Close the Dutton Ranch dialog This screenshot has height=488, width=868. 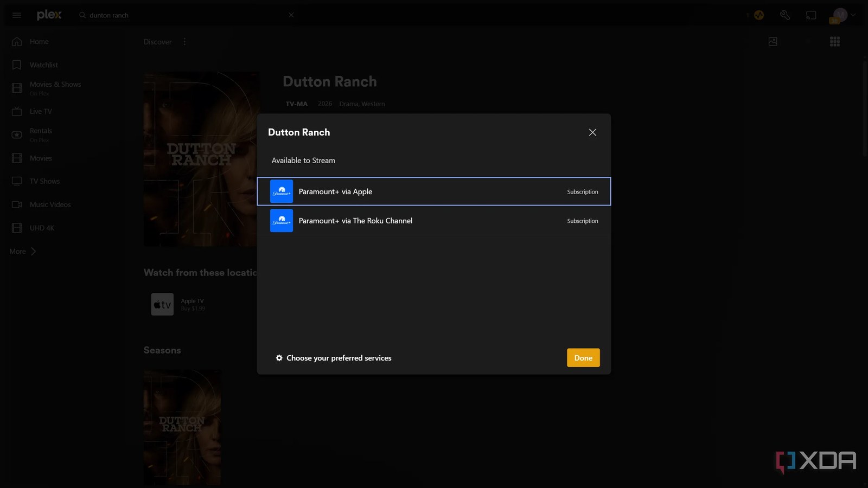[592, 132]
